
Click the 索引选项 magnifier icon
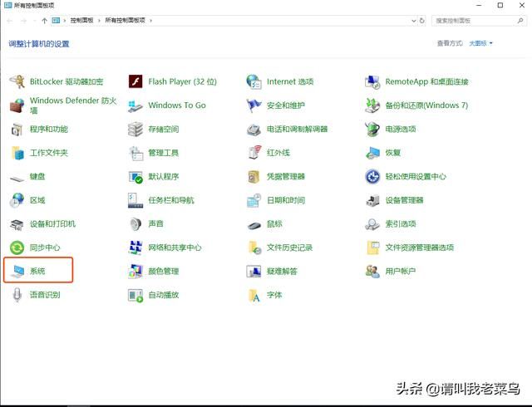tap(372, 224)
